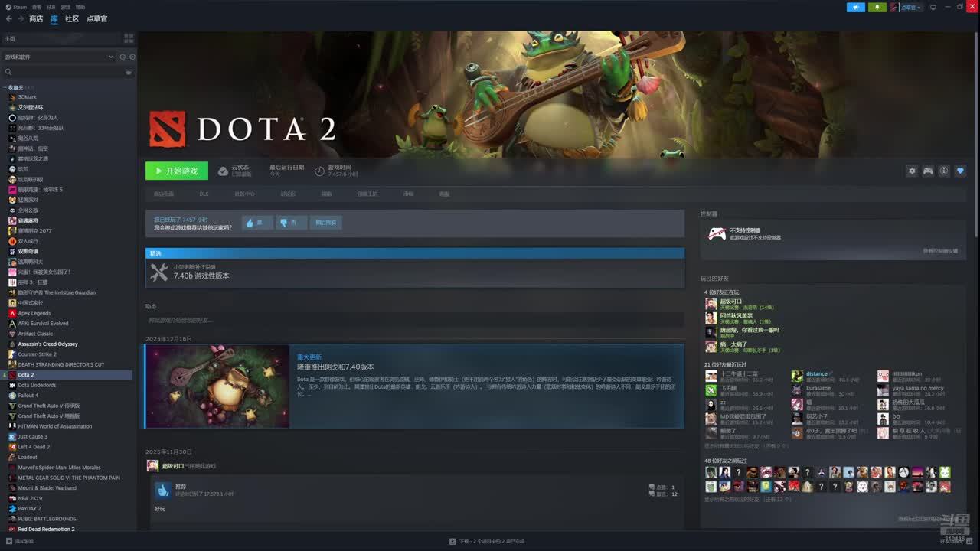Click the 7.40b patch wrench icon
The height and width of the screenshot is (551, 980).
click(159, 272)
